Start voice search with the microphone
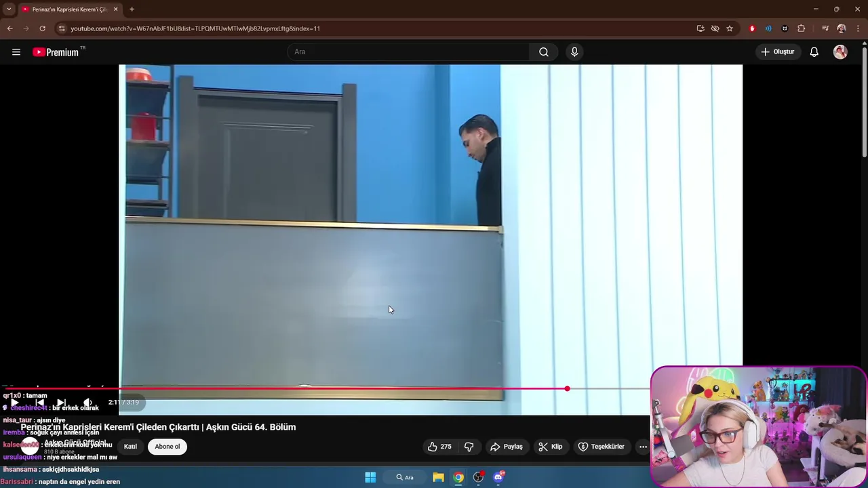 coord(574,52)
